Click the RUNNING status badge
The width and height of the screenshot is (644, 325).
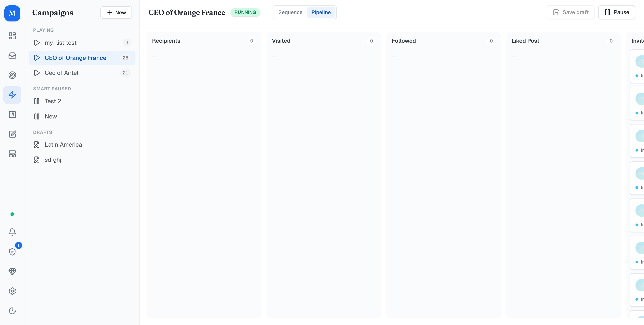coord(245,12)
